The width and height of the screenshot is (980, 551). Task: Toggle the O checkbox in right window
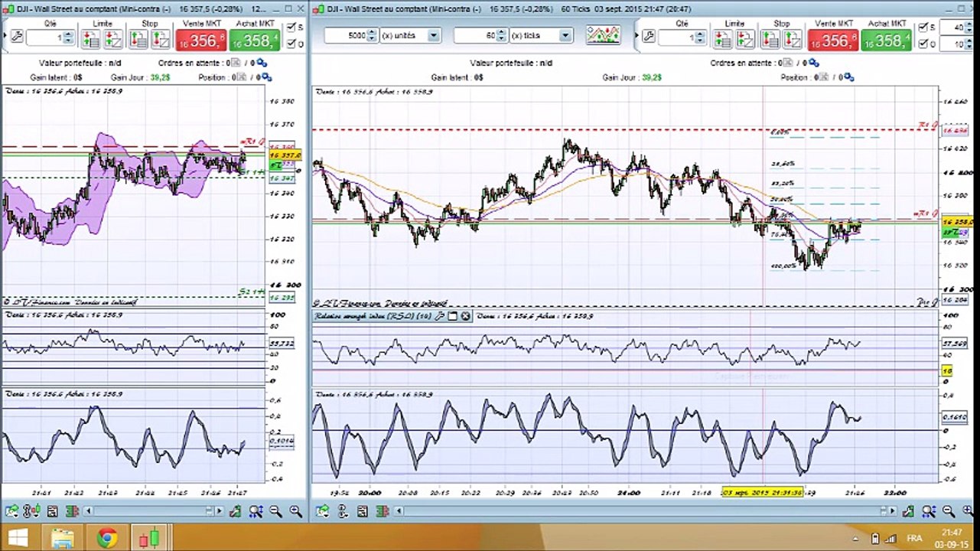click(x=922, y=44)
